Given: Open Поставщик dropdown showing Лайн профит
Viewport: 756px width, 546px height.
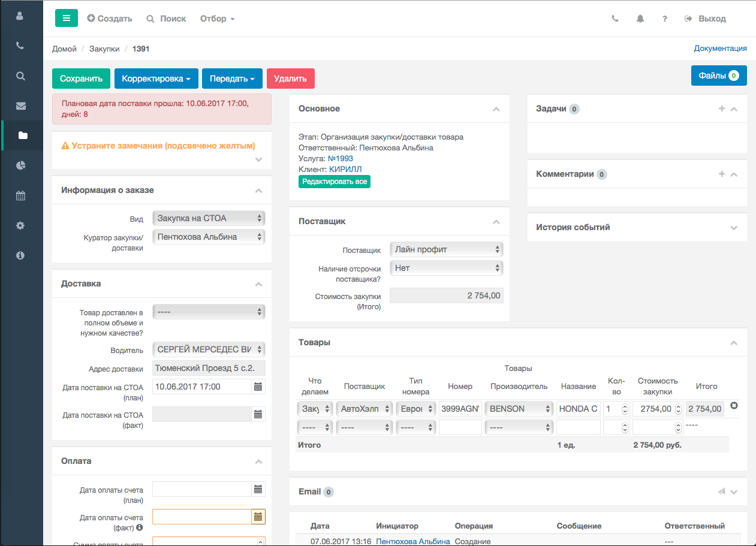Looking at the screenshot, I should point(447,249).
